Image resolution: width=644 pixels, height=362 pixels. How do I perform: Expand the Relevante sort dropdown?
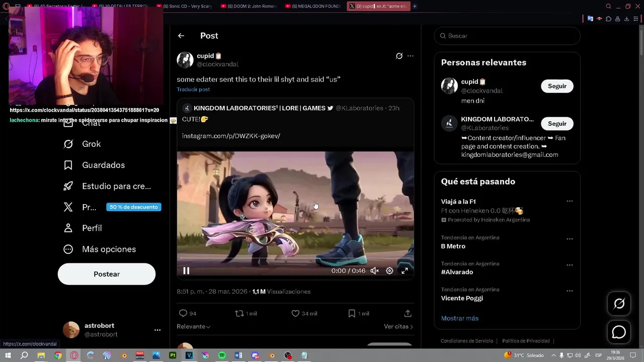pyautogui.click(x=194, y=326)
